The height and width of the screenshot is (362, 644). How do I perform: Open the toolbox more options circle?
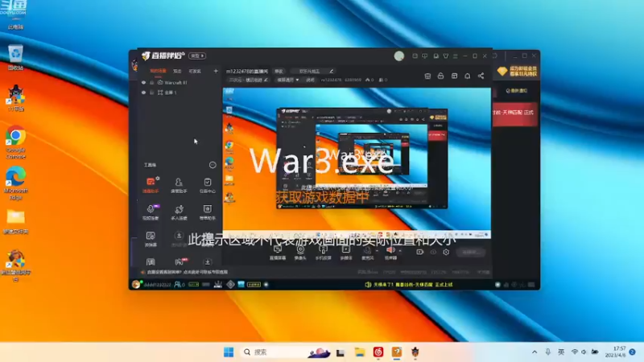point(213,165)
